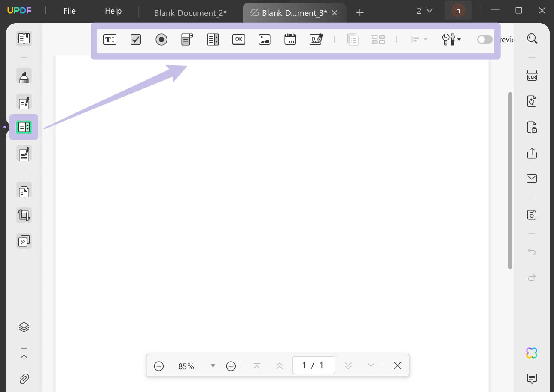
Task: Insert a date picker field
Action: click(x=290, y=39)
